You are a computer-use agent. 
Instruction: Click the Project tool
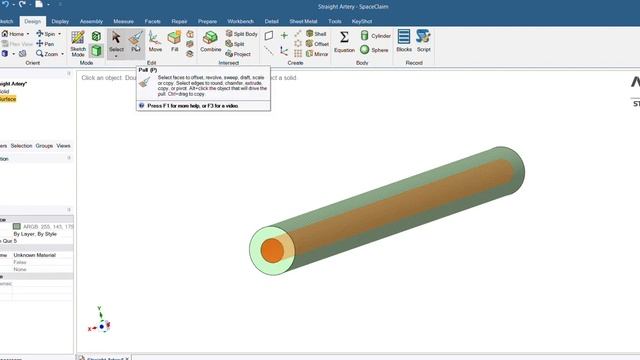point(238,53)
